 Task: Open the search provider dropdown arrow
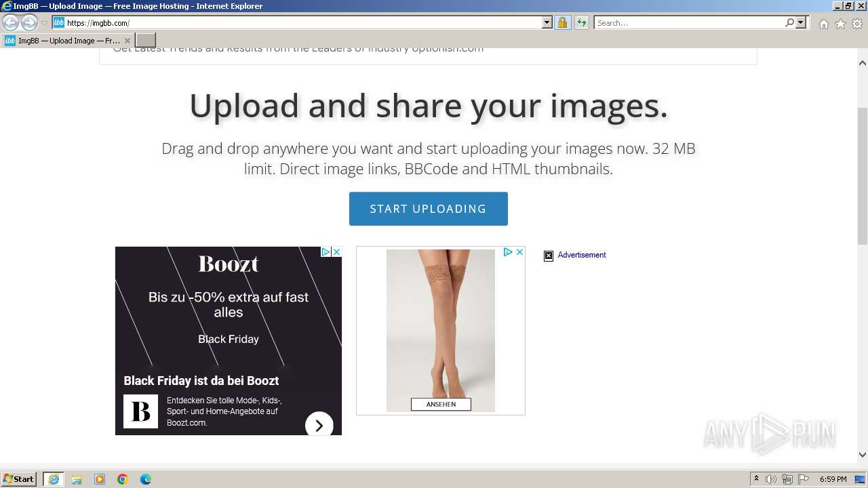point(801,22)
